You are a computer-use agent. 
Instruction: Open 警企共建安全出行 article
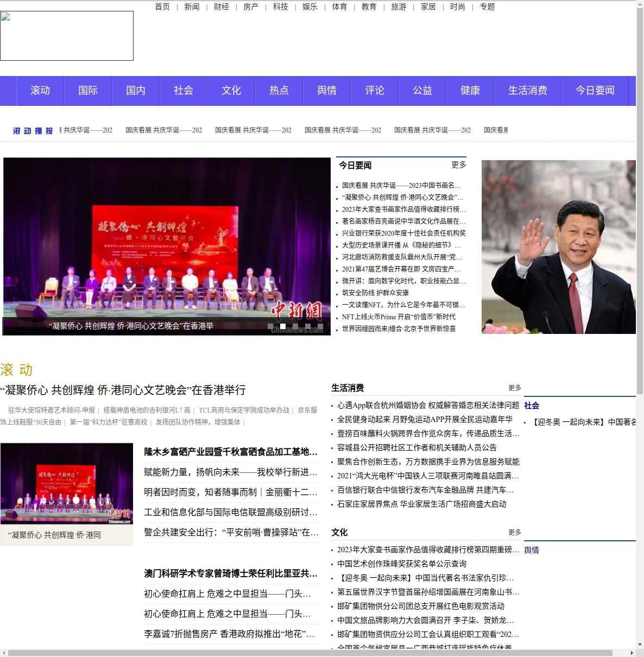231,533
